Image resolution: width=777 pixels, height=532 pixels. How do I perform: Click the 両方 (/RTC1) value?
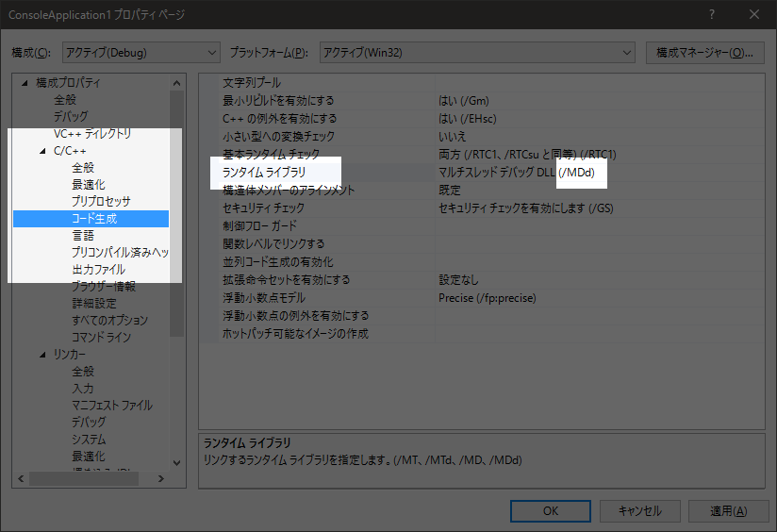[x=527, y=154]
